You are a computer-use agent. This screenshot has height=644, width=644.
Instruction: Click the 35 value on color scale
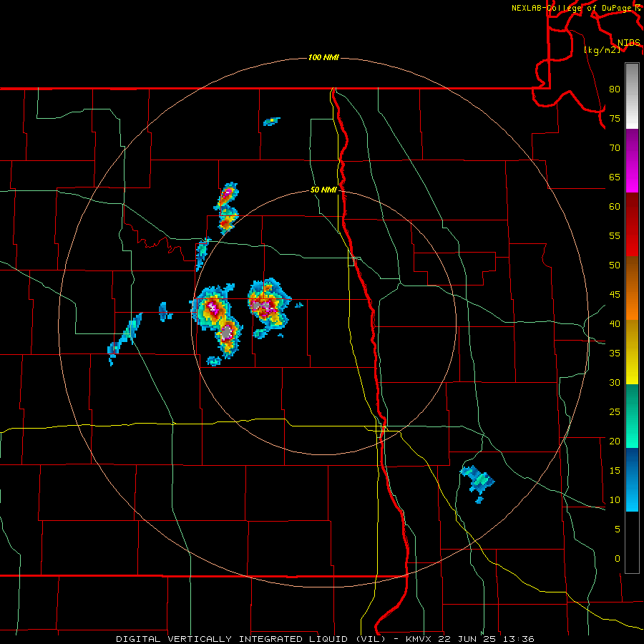pos(615,353)
